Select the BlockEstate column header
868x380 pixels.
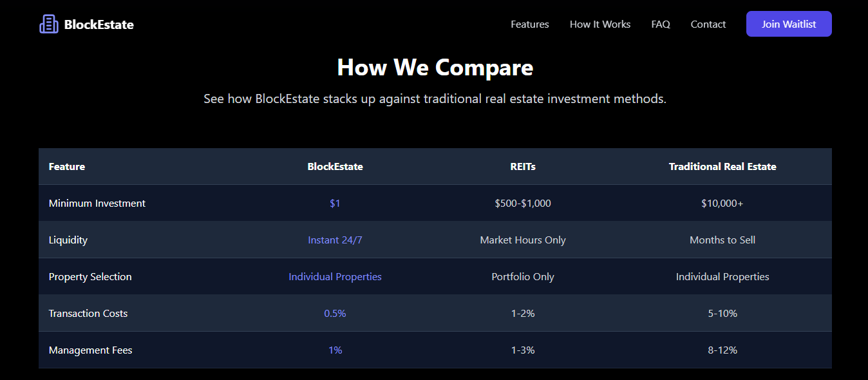pyautogui.click(x=335, y=166)
